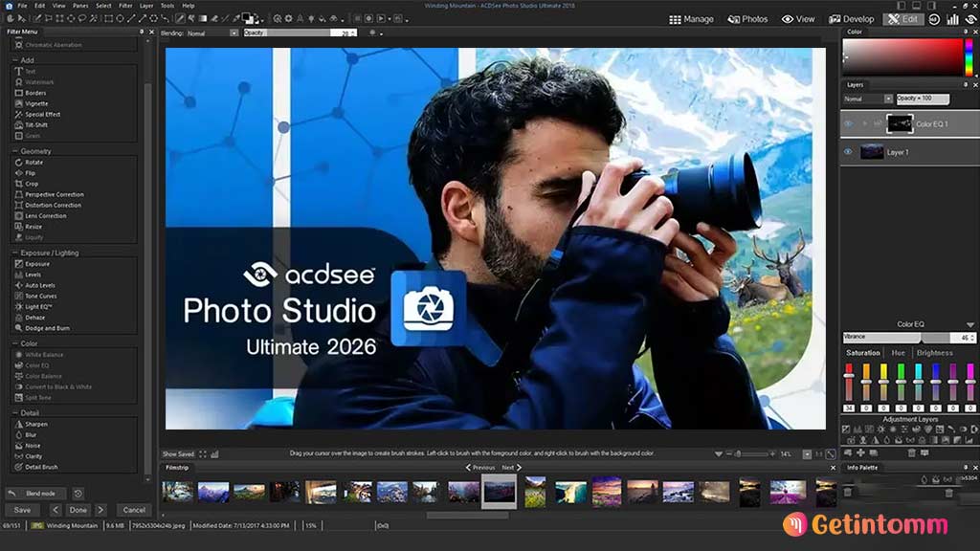Select the Gradient tool in toolbar
This screenshot has width=980, height=551.
pos(203,19)
